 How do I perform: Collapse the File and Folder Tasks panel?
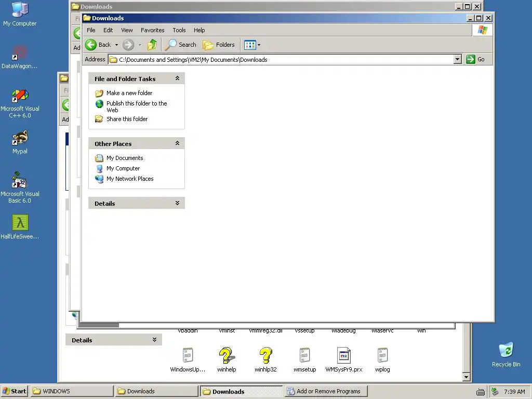pos(177,78)
